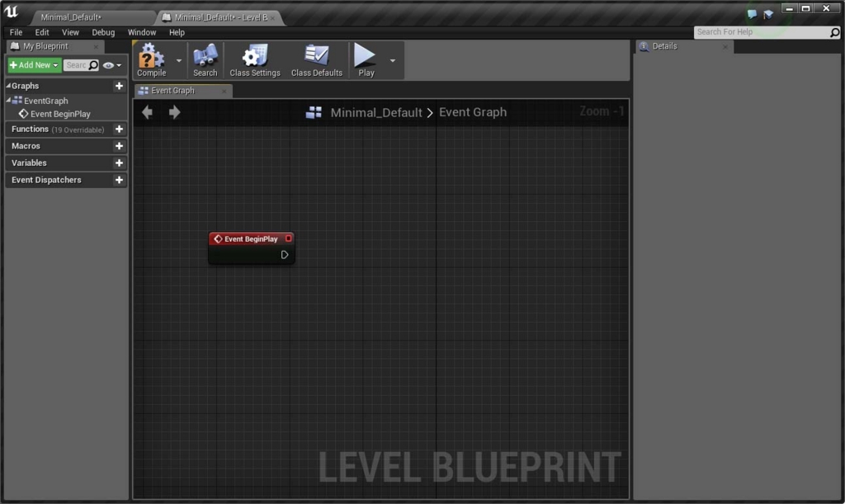Click Minimal_Default in the breadcrumb
The width and height of the screenshot is (845, 504).
[376, 112]
